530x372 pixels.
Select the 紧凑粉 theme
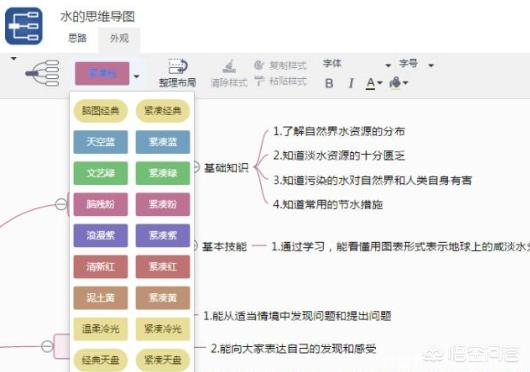[x=163, y=204]
